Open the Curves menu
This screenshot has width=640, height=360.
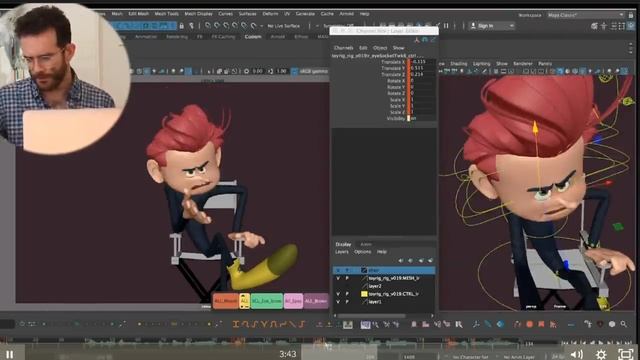pyautogui.click(x=225, y=14)
